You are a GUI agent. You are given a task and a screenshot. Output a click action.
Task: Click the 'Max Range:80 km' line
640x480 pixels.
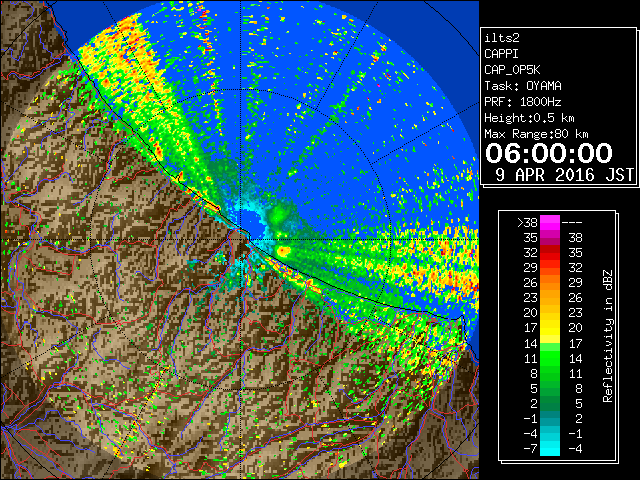click(x=536, y=134)
